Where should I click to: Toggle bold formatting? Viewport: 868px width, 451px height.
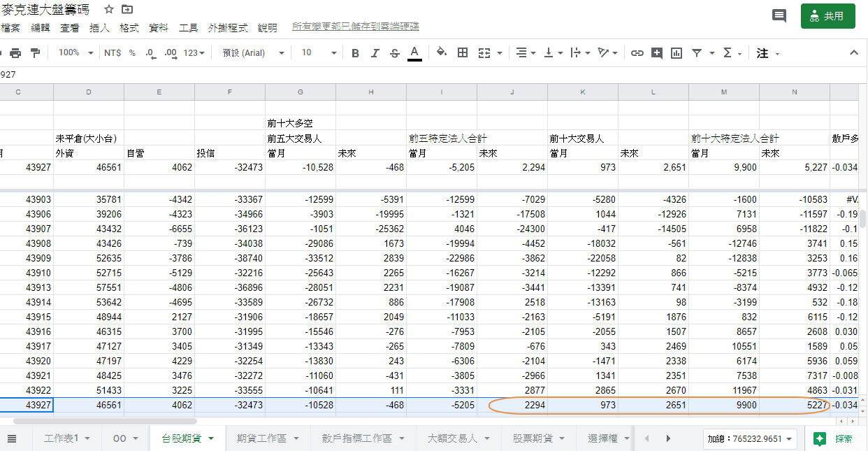coord(355,53)
